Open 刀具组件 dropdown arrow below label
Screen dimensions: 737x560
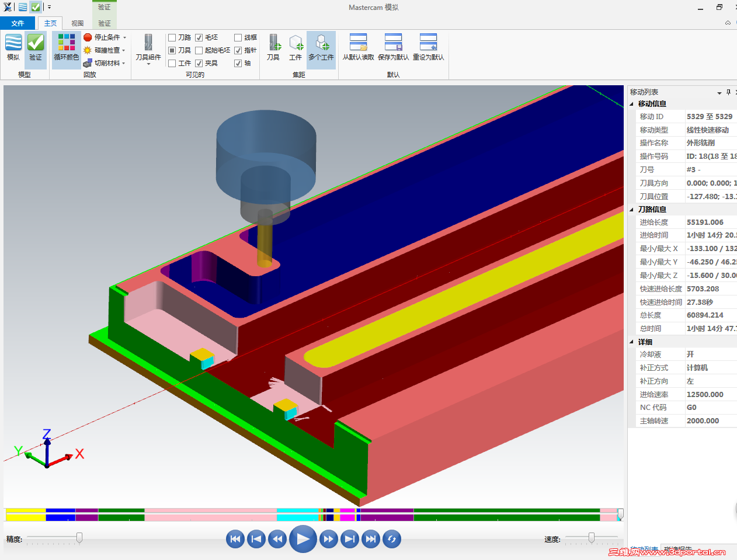pos(148,64)
